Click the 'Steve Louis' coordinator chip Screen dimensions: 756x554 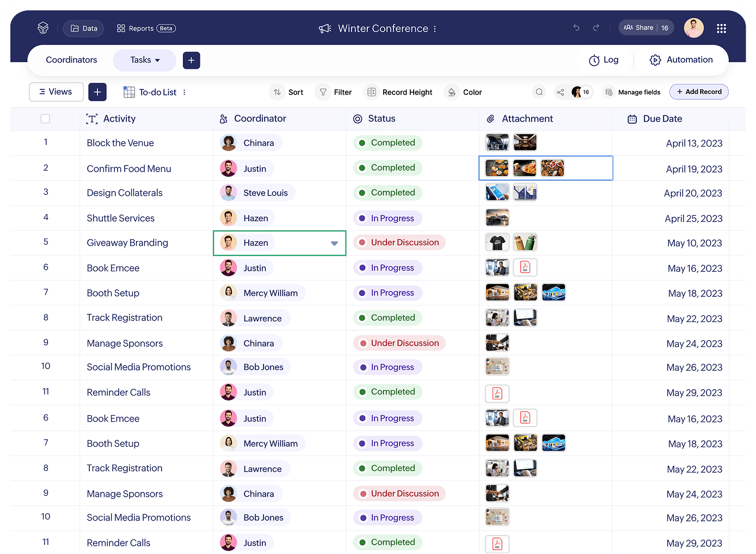tap(257, 193)
